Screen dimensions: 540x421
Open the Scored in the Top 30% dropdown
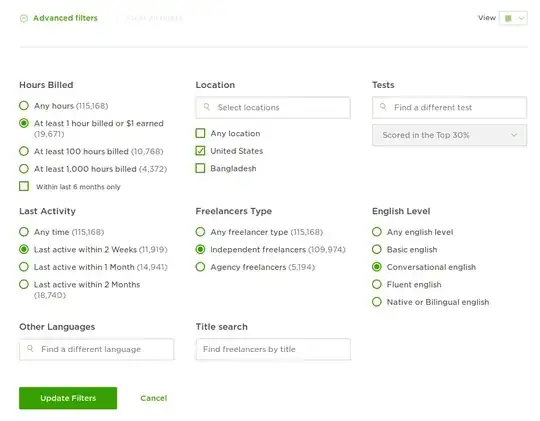pos(449,135)
